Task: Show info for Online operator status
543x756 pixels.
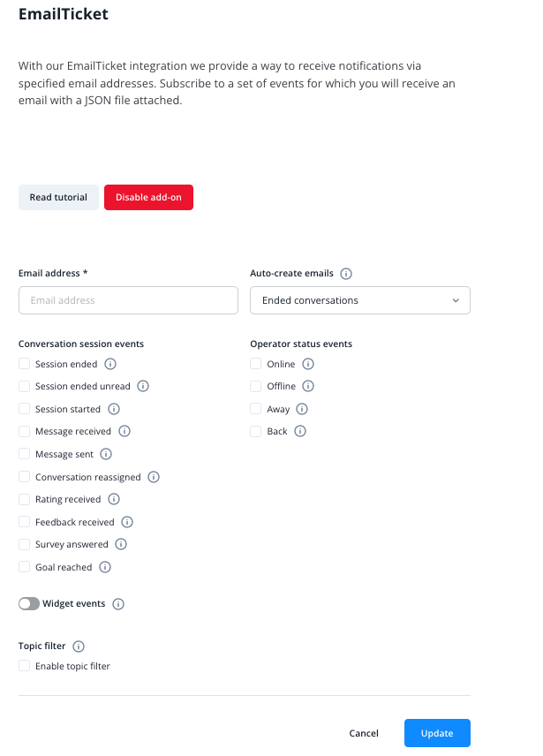Action: tap(308, 364)
